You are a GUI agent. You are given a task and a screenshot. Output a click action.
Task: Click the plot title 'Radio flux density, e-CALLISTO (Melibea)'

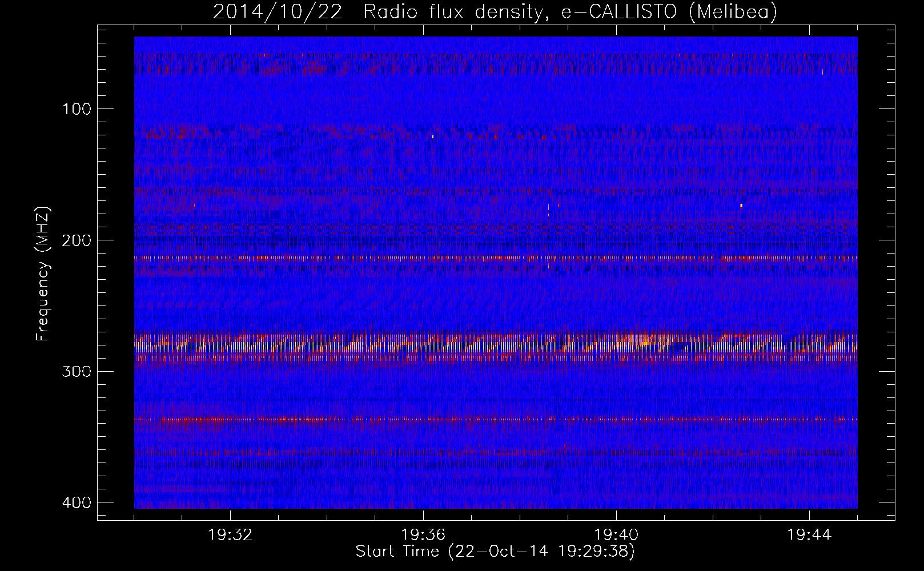coord(570,11)
